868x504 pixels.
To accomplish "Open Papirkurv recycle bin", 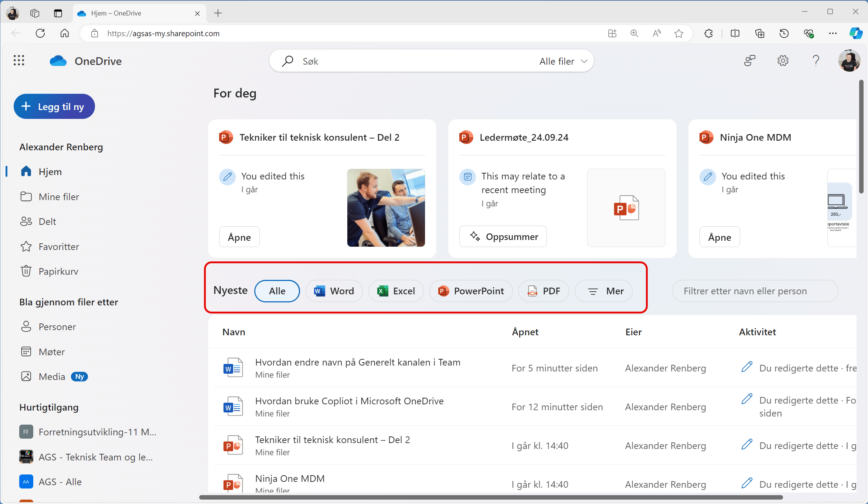I will point(58,271).
